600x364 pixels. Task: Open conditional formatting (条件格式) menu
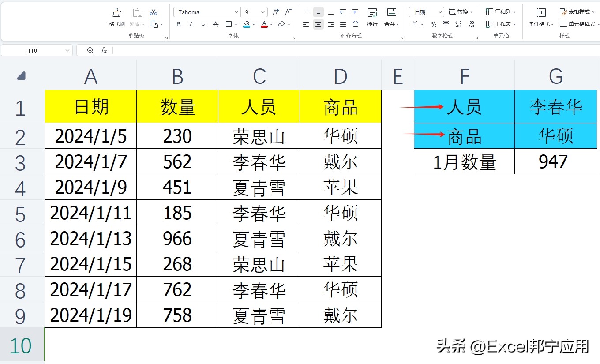541,17
